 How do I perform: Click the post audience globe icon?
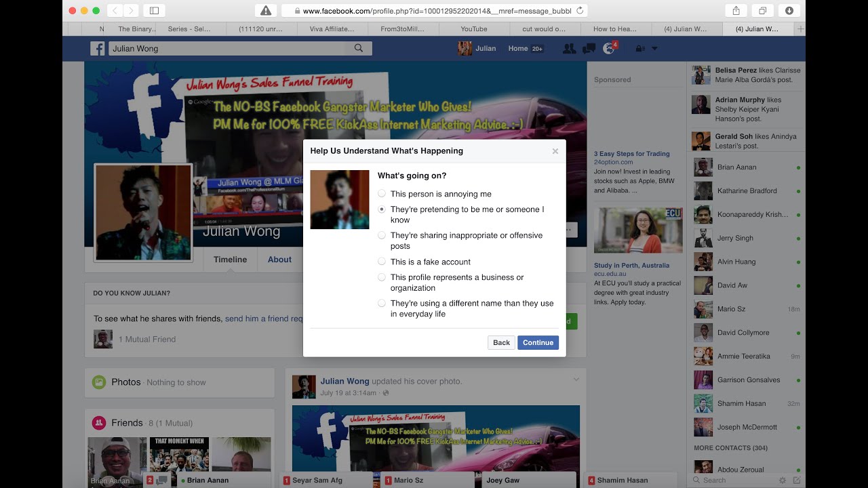coord(386,393)
